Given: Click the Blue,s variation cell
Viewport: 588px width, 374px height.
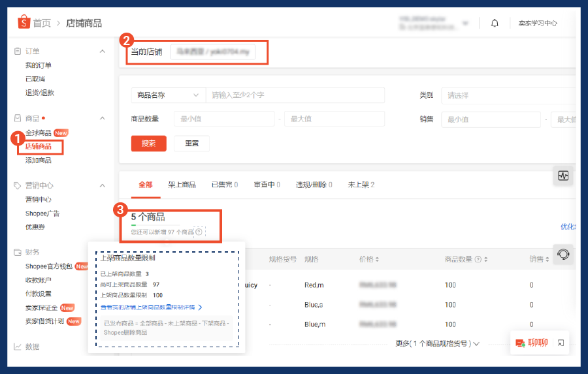Looking at the screenshot, I should point(314,305).
